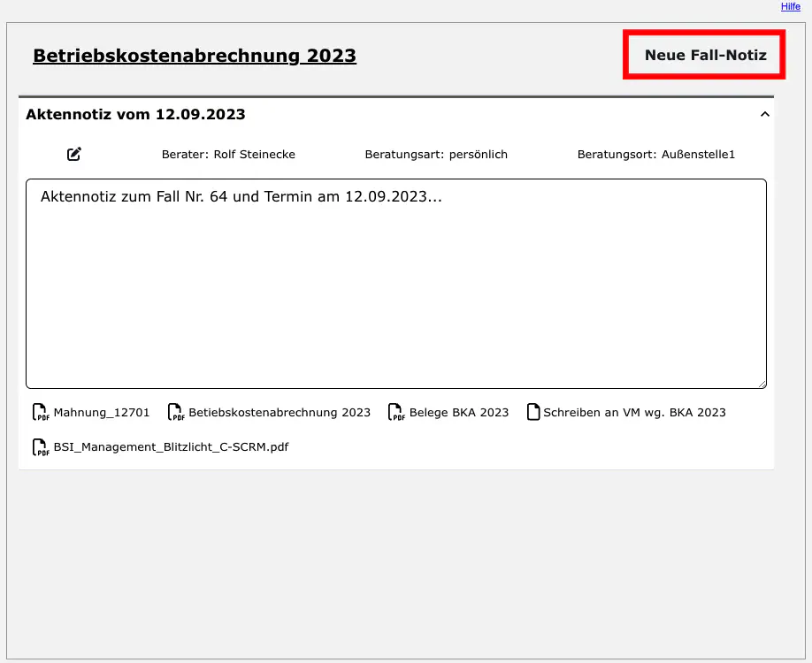Click PDF icon beside BSI_Management_Blitzlicht_C-SCRM.pdf
The image size is (812, 663).
click(x=41, y=447)
